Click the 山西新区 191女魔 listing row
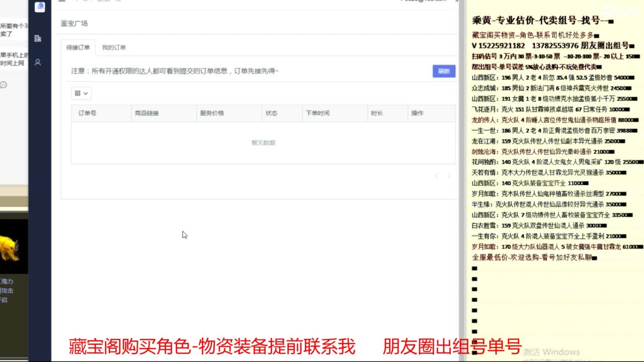The width and height of the screenshot is (644, 362). [x=554, y=99]
